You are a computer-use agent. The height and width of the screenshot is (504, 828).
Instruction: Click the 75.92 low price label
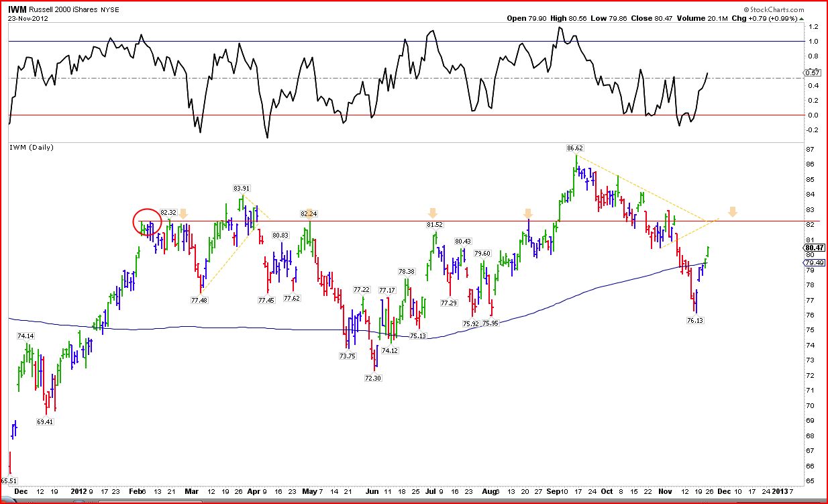(471, 323)
